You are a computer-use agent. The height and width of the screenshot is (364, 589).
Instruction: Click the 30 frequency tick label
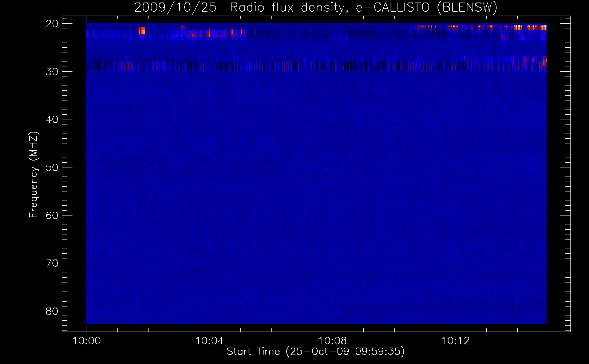click(x=52, y=72)
